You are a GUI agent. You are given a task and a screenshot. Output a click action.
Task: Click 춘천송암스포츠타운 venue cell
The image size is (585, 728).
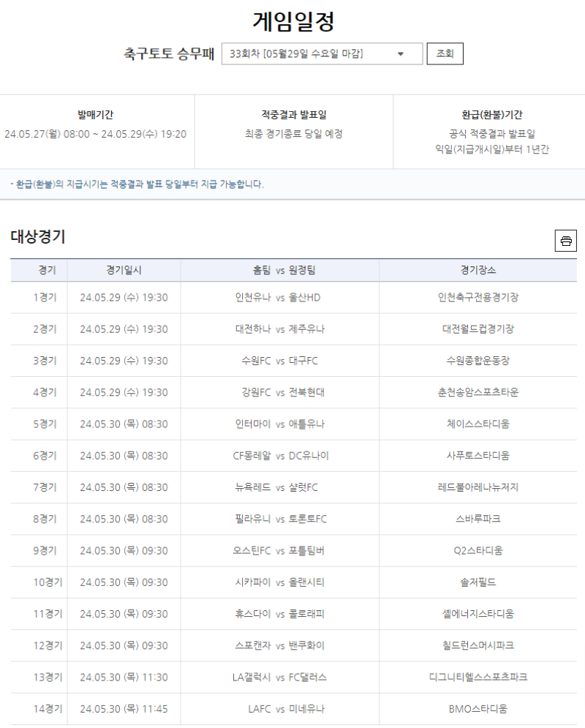coord(478,392)
